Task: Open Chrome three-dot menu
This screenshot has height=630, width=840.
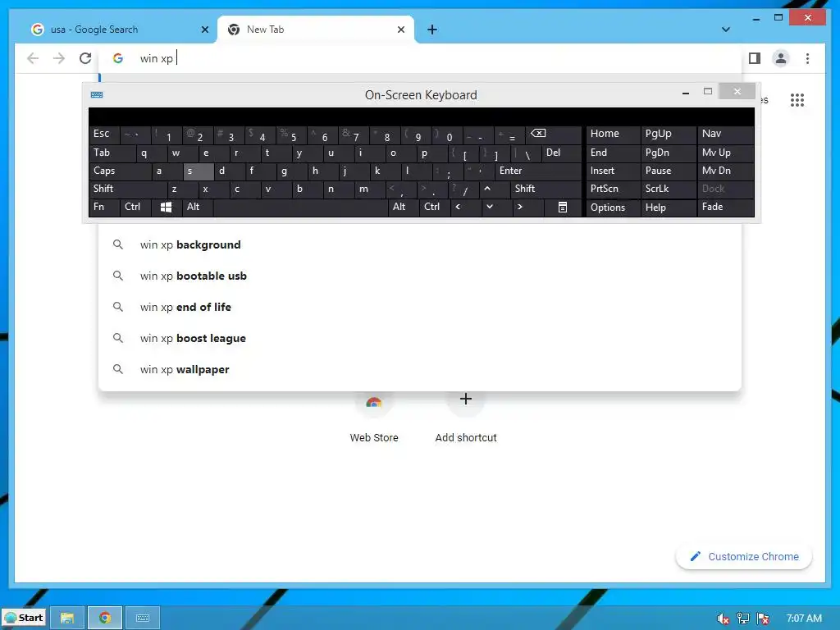Action: [807, 58]
